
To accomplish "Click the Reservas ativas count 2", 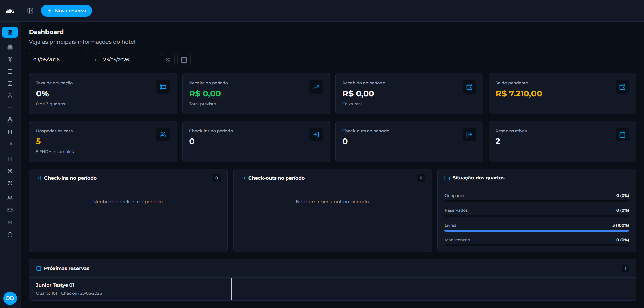I will click(498, 141).
